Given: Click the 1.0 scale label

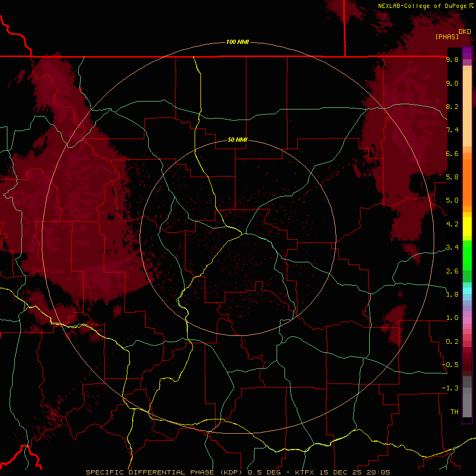Looking at the screenshot, I should pos(452,318).
